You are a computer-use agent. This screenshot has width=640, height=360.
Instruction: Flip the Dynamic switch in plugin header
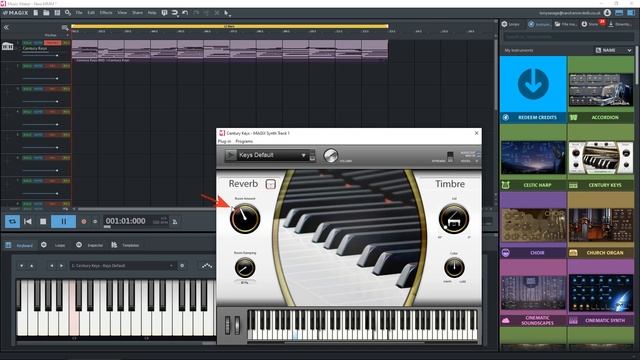[x=450, y=156]
